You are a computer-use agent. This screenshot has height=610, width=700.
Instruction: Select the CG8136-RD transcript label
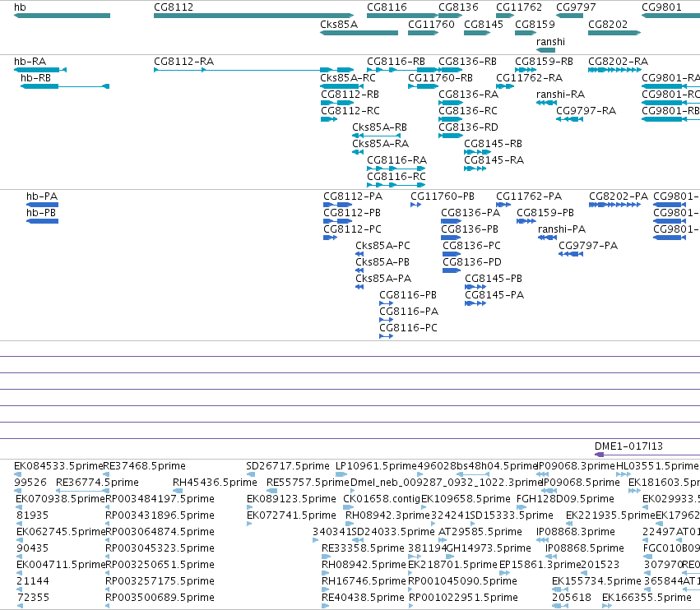(x=468, y=127)
